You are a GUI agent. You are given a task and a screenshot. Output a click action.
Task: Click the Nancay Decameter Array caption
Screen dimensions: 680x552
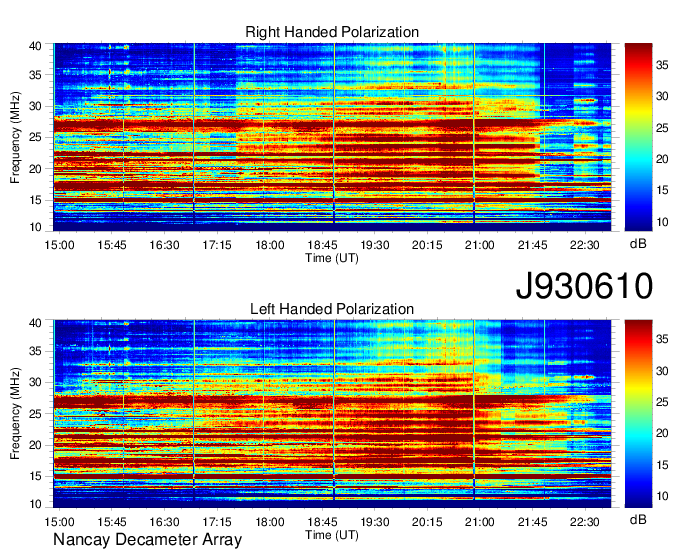click(147, 540)
